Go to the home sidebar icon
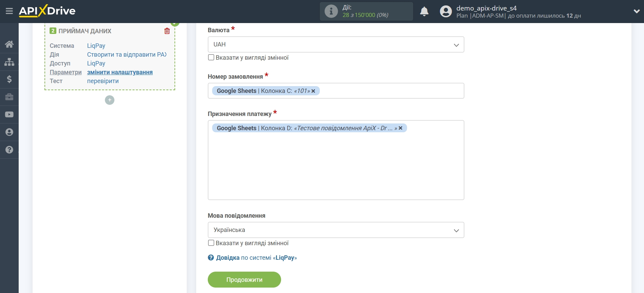Screen dimensions: 644x293 click(x=9, y=44)
